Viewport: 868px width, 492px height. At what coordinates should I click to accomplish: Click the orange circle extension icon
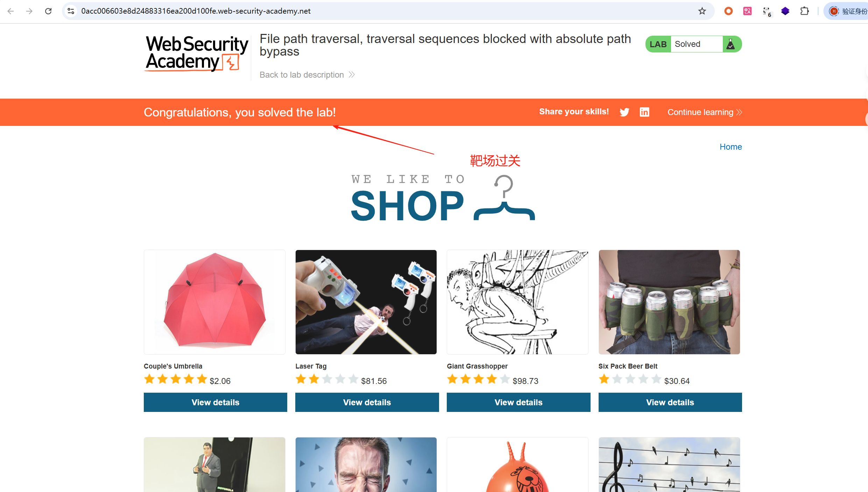728,11
